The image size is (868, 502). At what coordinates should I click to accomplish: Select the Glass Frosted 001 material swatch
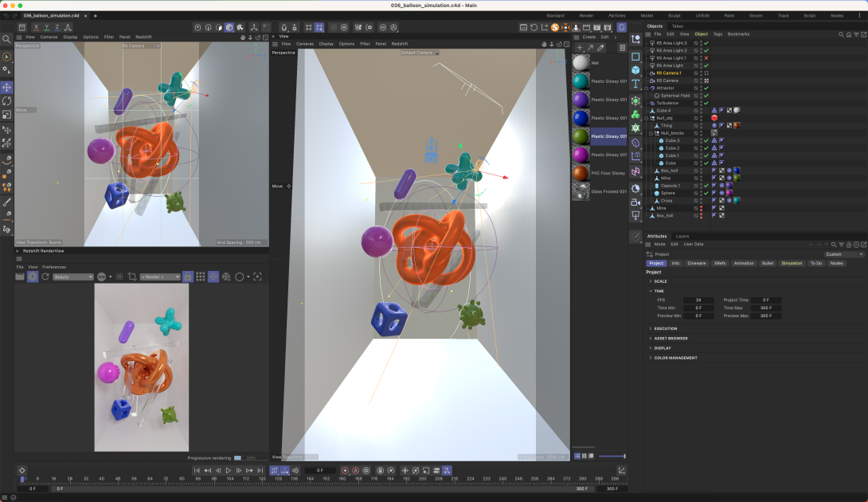pos(581,191)
